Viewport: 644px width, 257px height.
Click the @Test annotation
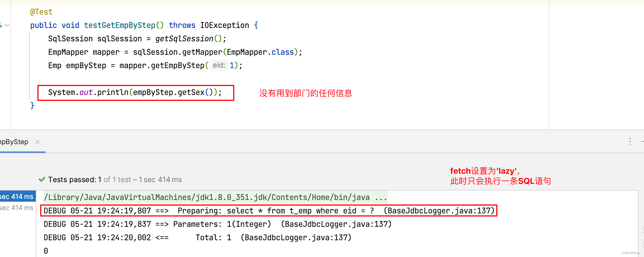[x=41, y=12]
